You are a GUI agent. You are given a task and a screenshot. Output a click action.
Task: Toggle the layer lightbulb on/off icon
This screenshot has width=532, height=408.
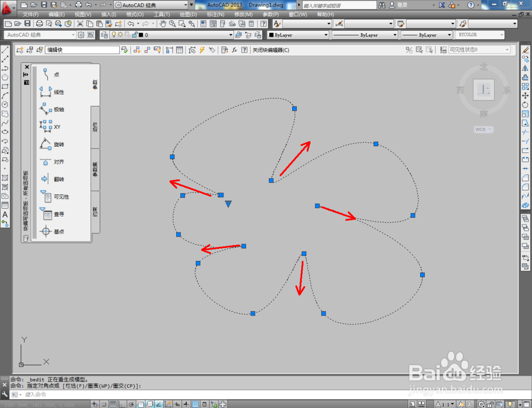coord(114,35)
